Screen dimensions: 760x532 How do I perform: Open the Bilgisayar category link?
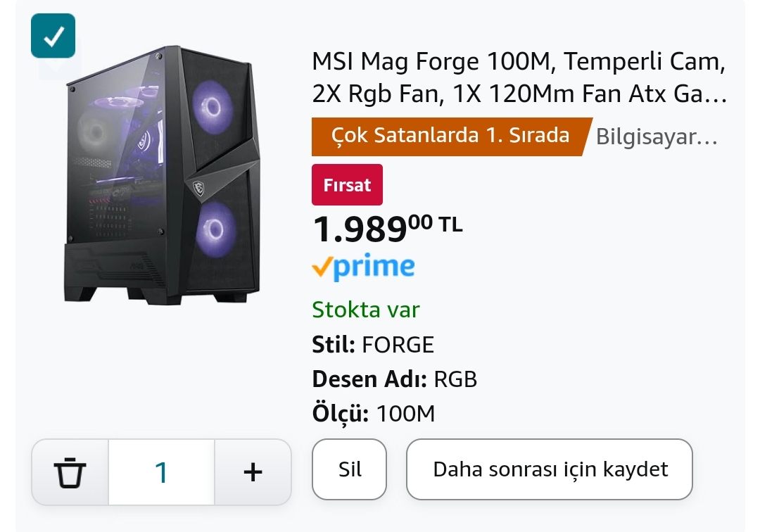(x=657, y=137)
